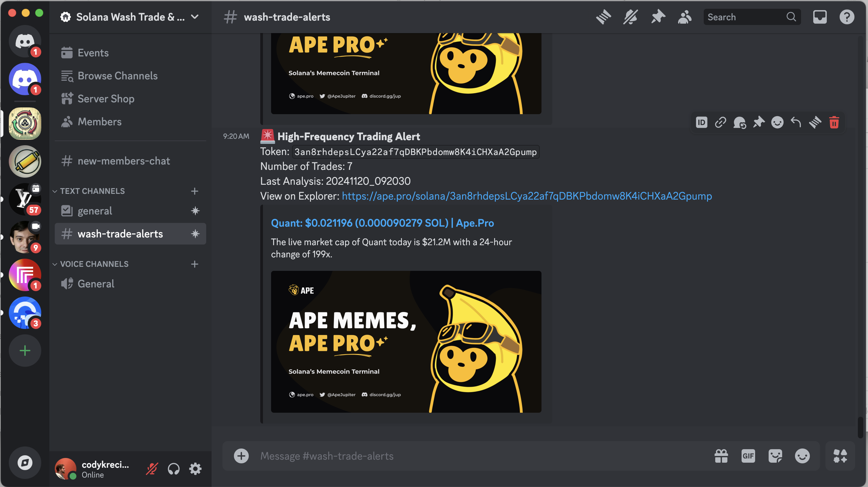868x487 pixels.
Task: Toggle deafen headphones in user panel
Action: [x=174, y=469]
